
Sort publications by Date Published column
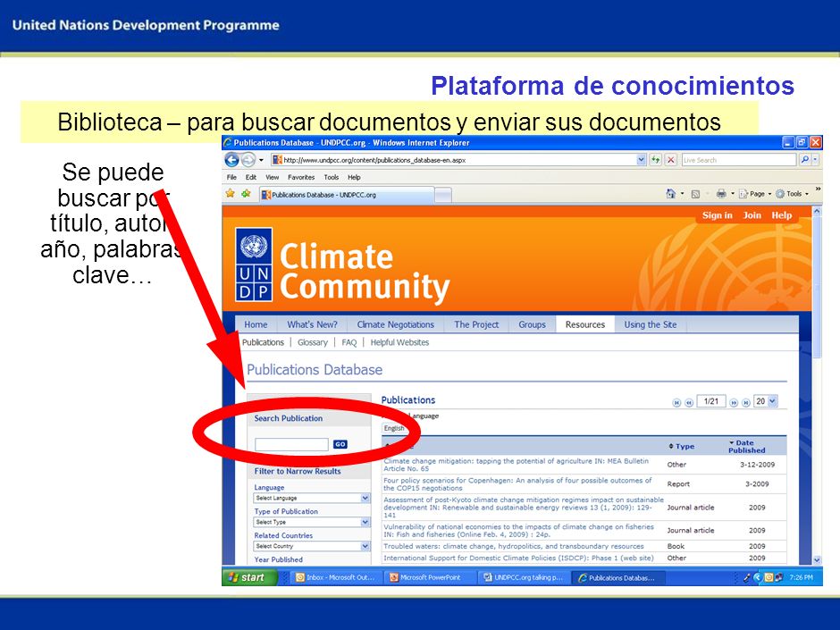point(746,446)
